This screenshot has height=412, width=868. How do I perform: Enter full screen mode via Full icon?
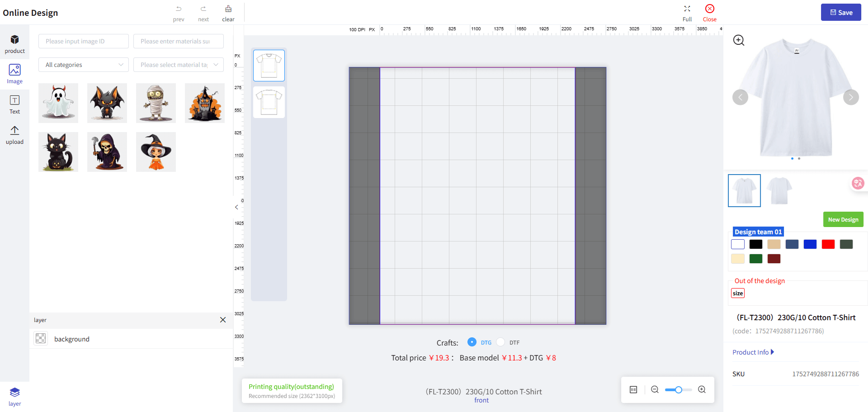tap(687, 9)
